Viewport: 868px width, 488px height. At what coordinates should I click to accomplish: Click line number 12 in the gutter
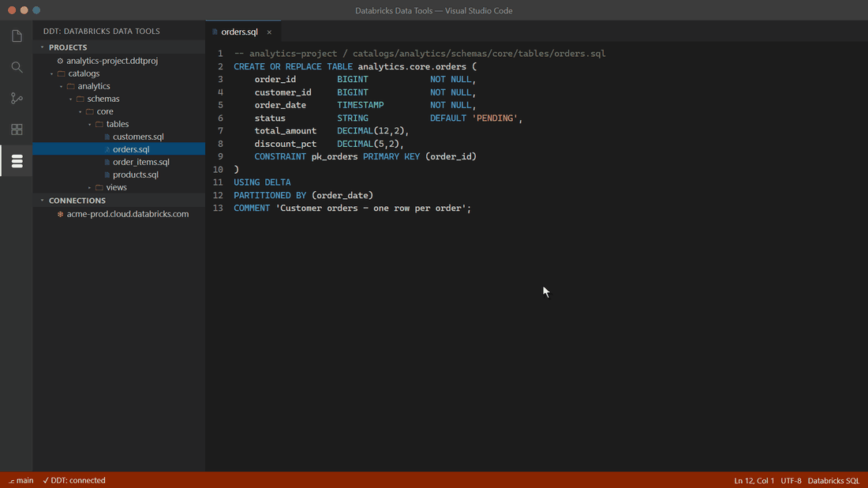point(218,196)
